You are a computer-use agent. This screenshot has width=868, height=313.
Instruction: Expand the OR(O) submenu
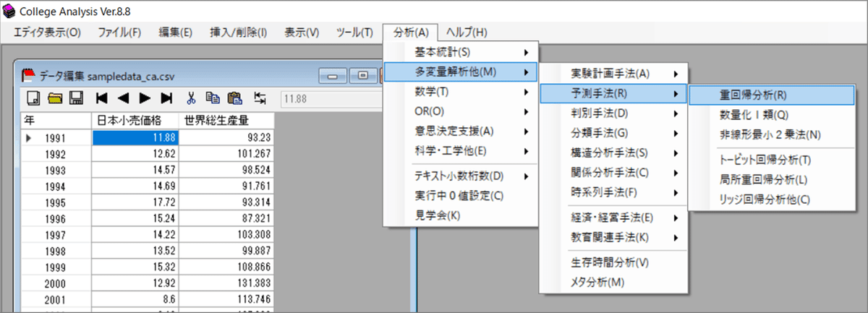461,111
